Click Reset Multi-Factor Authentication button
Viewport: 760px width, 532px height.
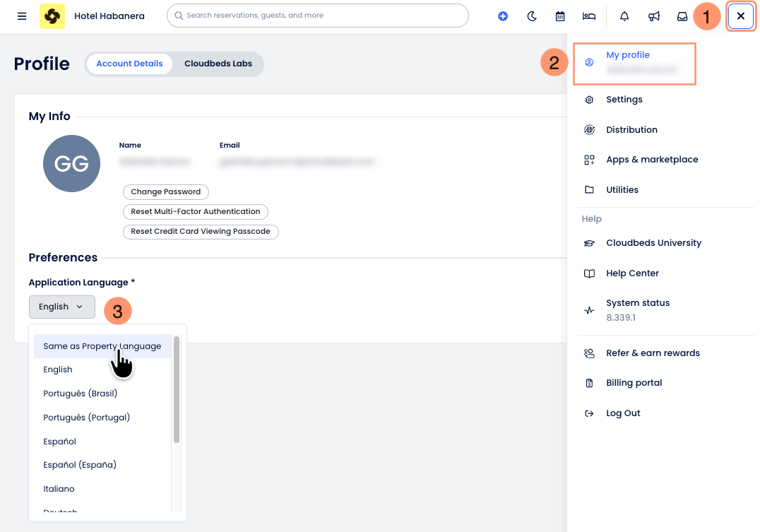pyautogui.click(x=196, y=211)
